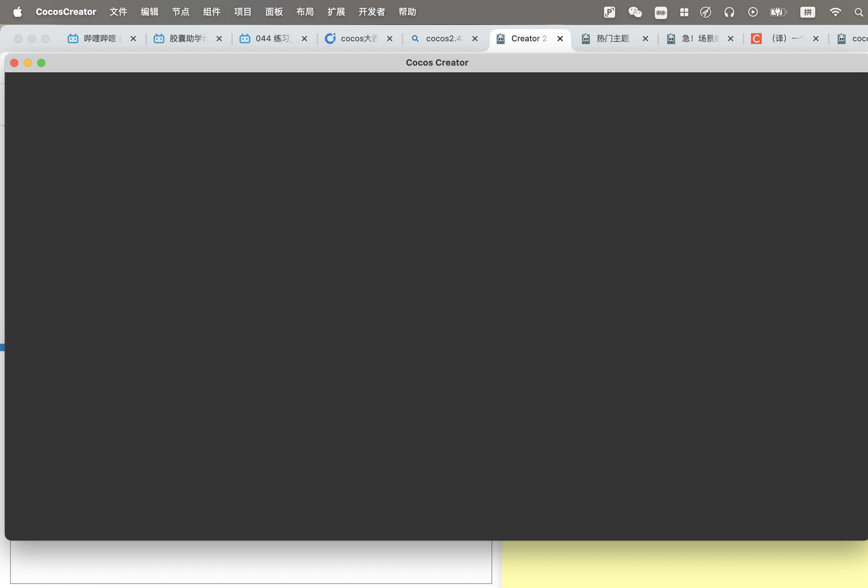
Task: Switch to the 044 练习 browser tab
Action: click(272, 39)
